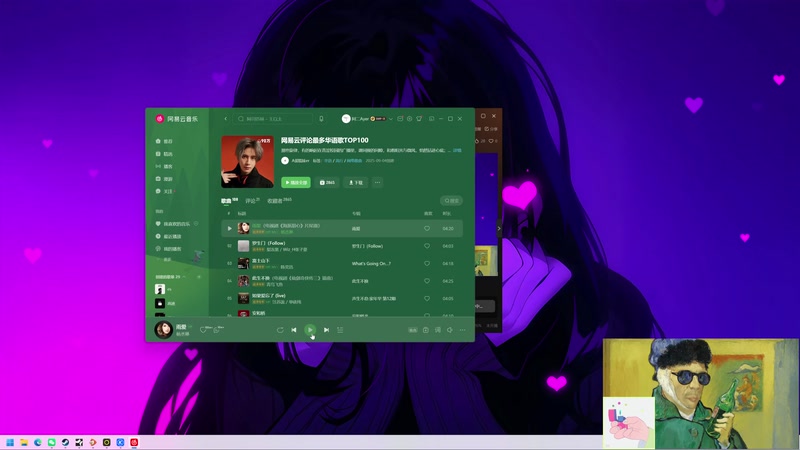Viewport: 800px width, 450px height.
Task: Open the first created playlist thumbnail
Action: 160,289
